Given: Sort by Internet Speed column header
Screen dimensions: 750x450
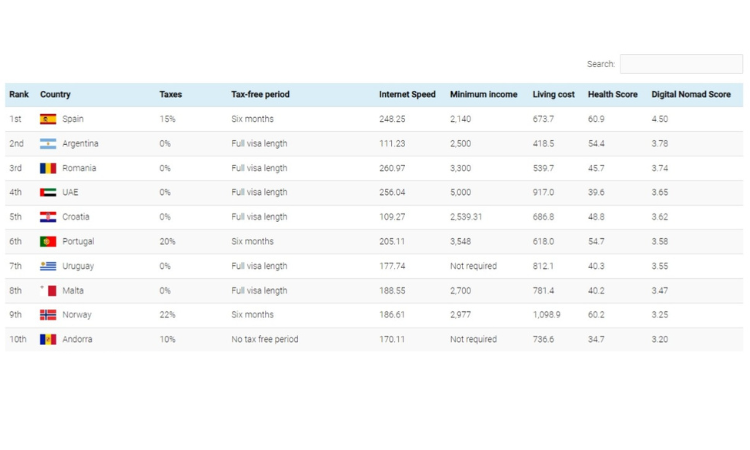Looking at the screenshot, I should click(x=407, y=94).
